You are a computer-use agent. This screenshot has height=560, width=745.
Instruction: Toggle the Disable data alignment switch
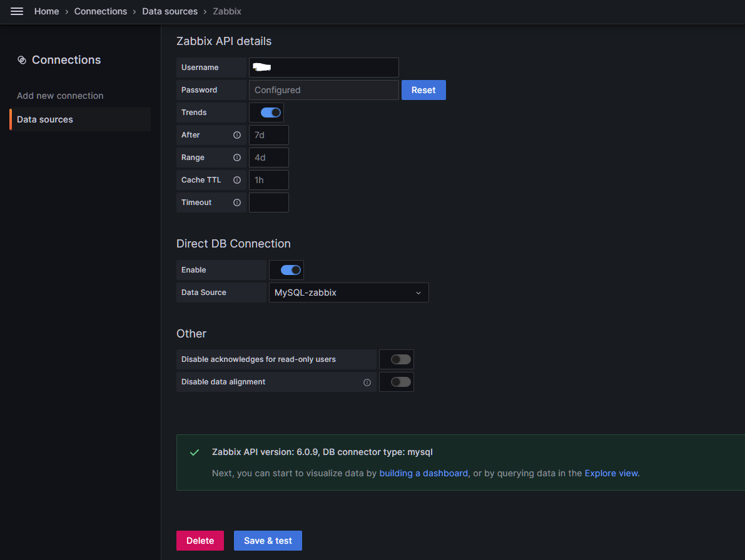401,382
